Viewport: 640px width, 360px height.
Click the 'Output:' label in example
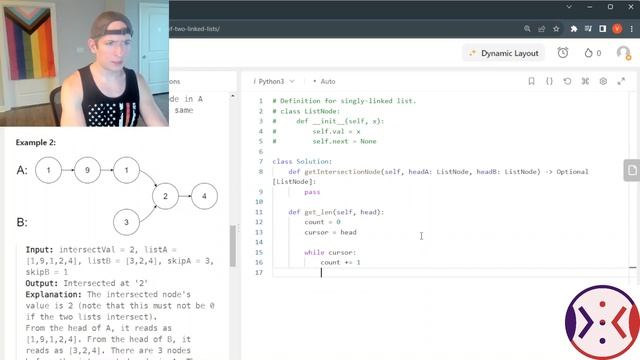tap(42, 283)
